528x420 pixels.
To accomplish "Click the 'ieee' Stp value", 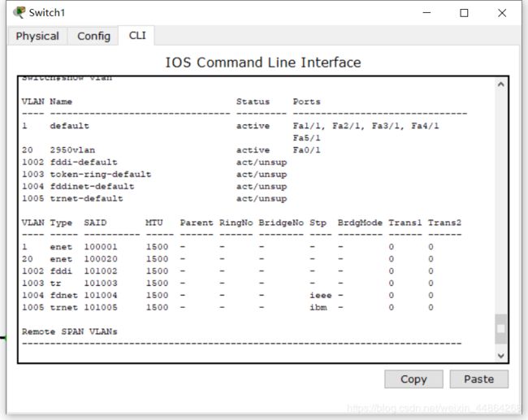I will point(321,296).
